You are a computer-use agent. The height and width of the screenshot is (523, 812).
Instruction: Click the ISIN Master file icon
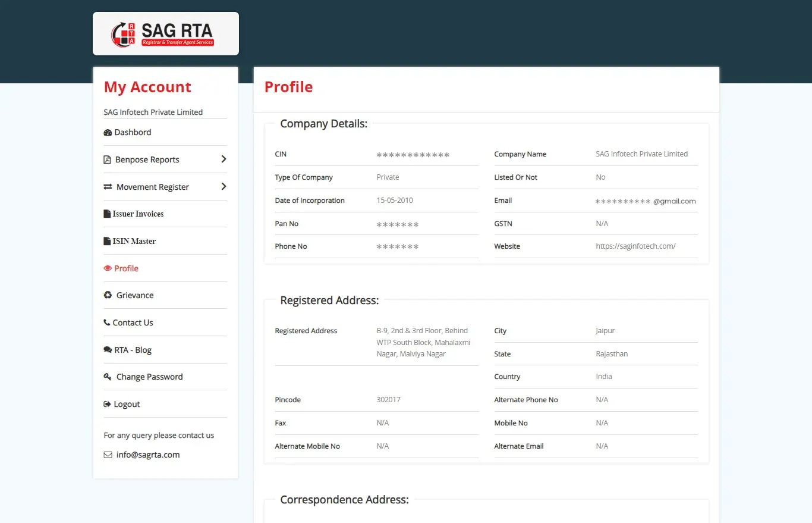[107, 241]
